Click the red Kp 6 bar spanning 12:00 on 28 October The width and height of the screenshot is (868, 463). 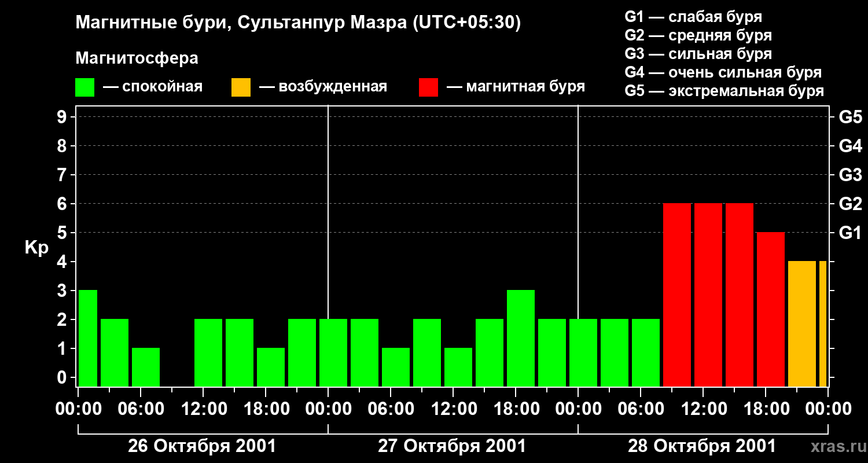[708, 295]
